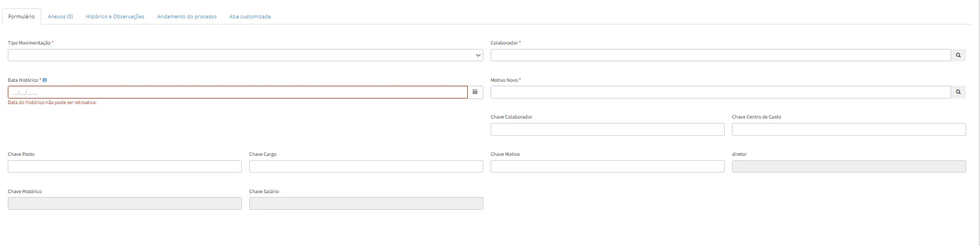Go to Histórico e Observações tab

[x=115, y=17]
